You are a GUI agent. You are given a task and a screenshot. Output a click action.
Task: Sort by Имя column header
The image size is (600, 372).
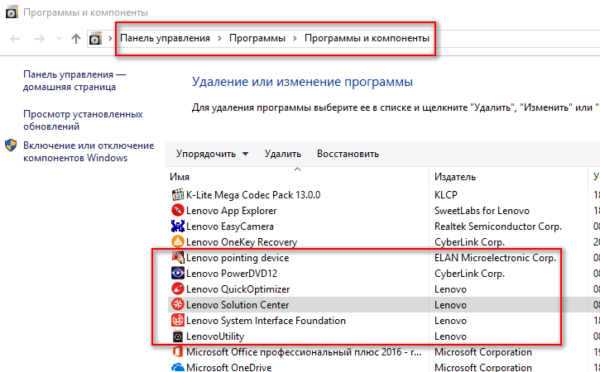[x=179, y=177]
